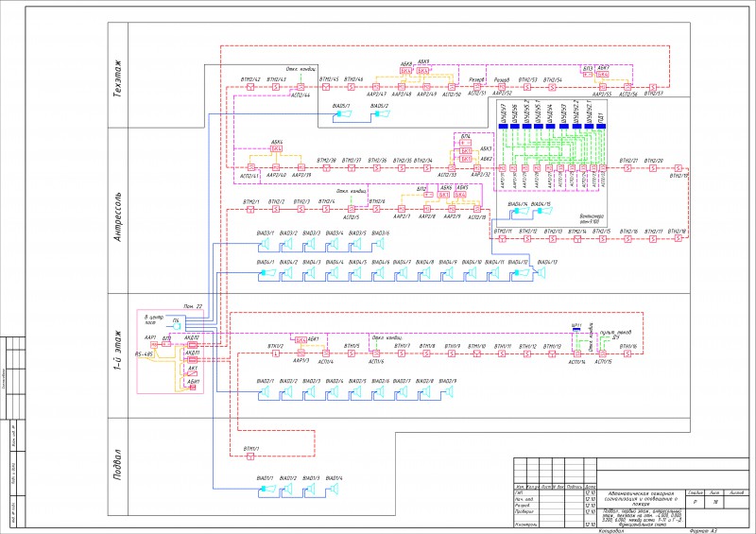Screen dimensions: 756x534
Task: Select the Подвал floor label
Action: pos(117,465)
